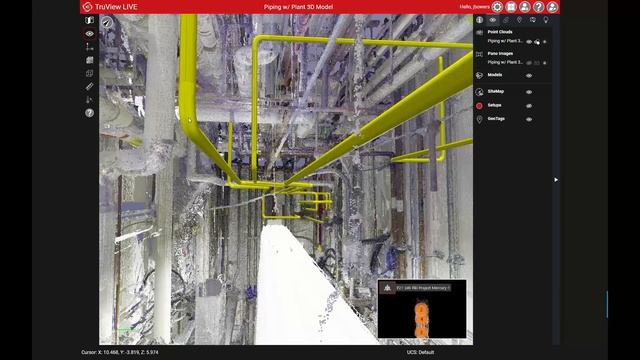Click the top orange setup marker in the minimap

[x=421, y=309]
